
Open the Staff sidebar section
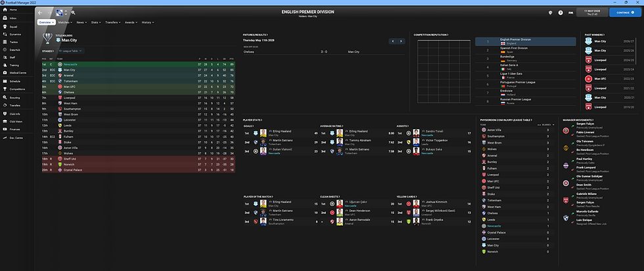click(x=12, y=57)
